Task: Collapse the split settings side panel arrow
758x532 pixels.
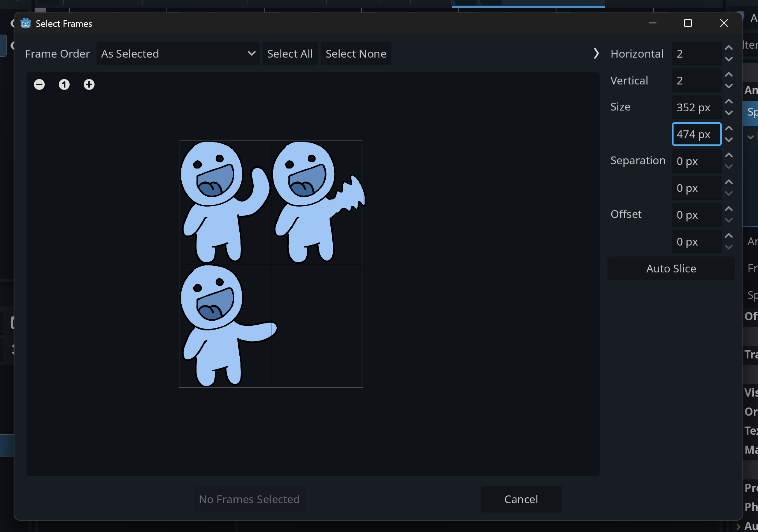Action: [x=596, y=53]
